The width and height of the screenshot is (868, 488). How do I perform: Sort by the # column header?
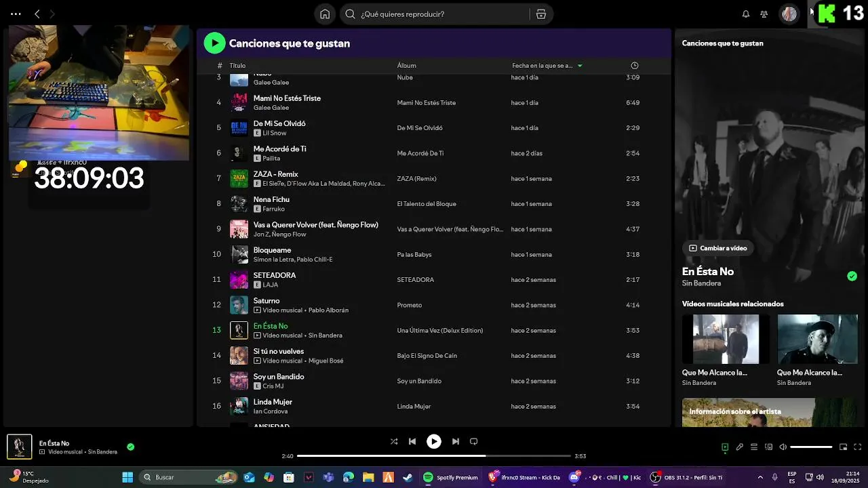[x=220, y=66]
